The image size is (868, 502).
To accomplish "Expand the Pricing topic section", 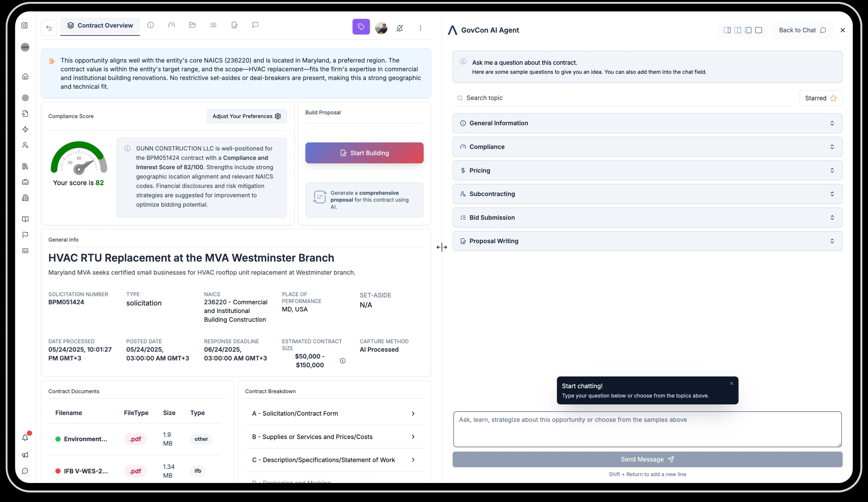I will pyautogui.click(x=647, y=170).
